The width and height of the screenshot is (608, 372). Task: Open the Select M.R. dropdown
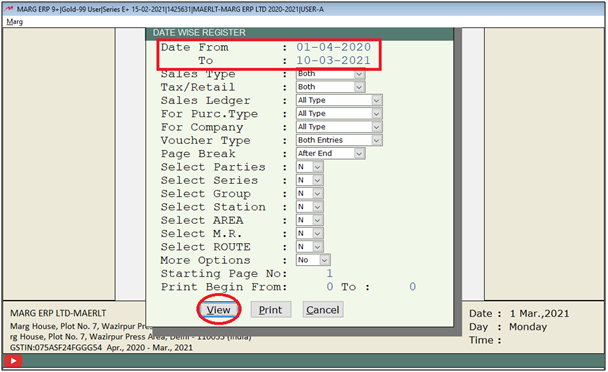309,234
